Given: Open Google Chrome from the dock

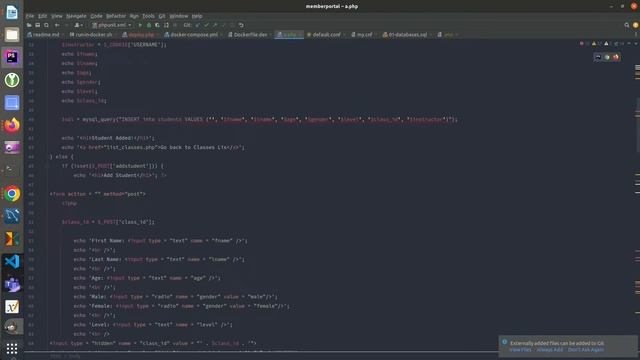Looking at the screenshot, I should [12, 194].
